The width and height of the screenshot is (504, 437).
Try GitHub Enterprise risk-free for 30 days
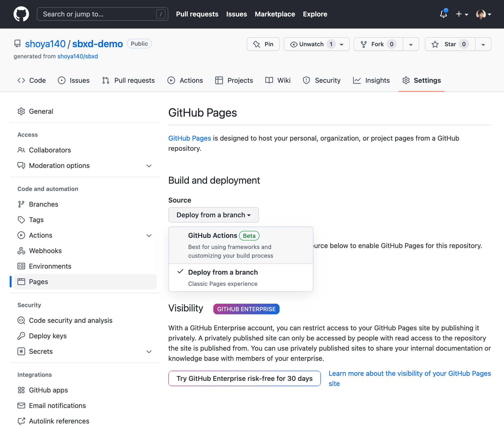[244, 378]
